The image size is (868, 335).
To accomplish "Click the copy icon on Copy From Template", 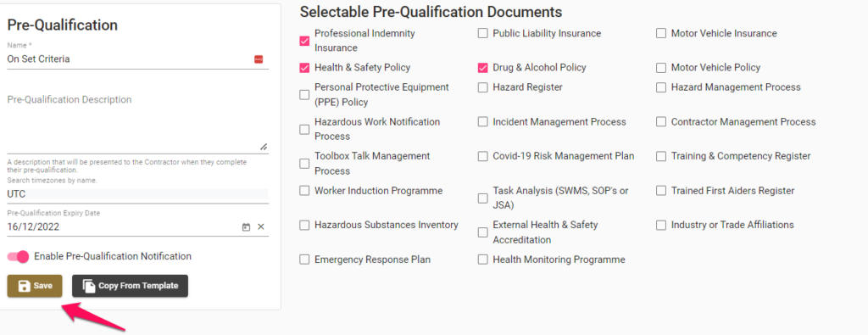I will [x=88, y=286].
